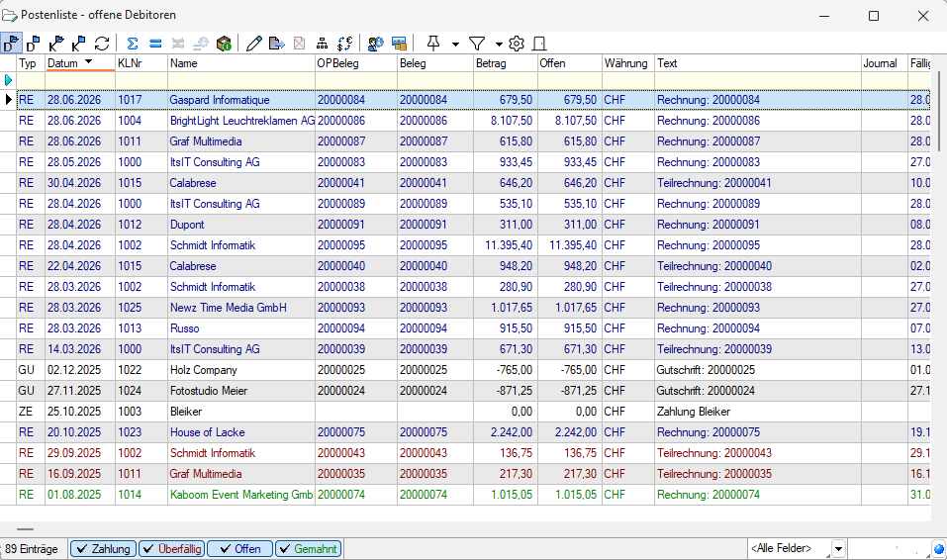The image size is (947, 560).
Task: Open the Alle Felder dropdown
Action: click(838, 549)
